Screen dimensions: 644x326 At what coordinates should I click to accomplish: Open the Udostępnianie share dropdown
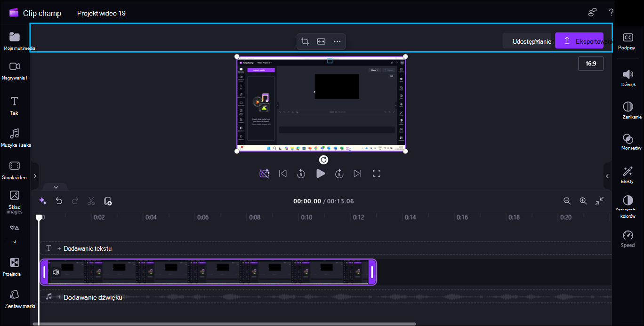(x=527, y=41)
